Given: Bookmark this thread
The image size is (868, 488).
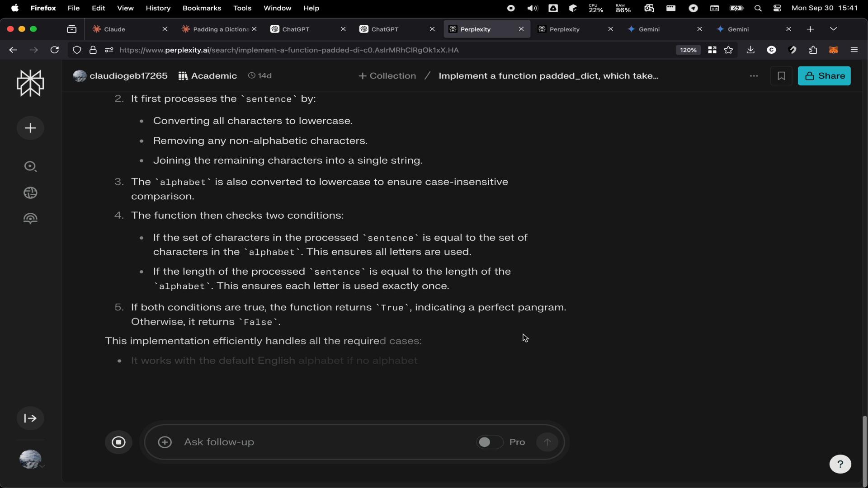Looking at the screenshot, I should (781, 76).
